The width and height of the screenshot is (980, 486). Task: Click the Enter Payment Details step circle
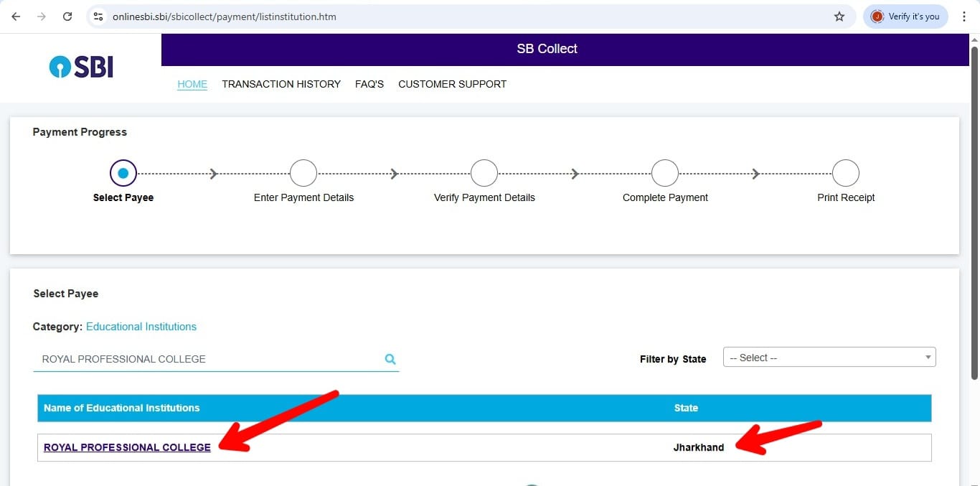(x=303, y=173)
